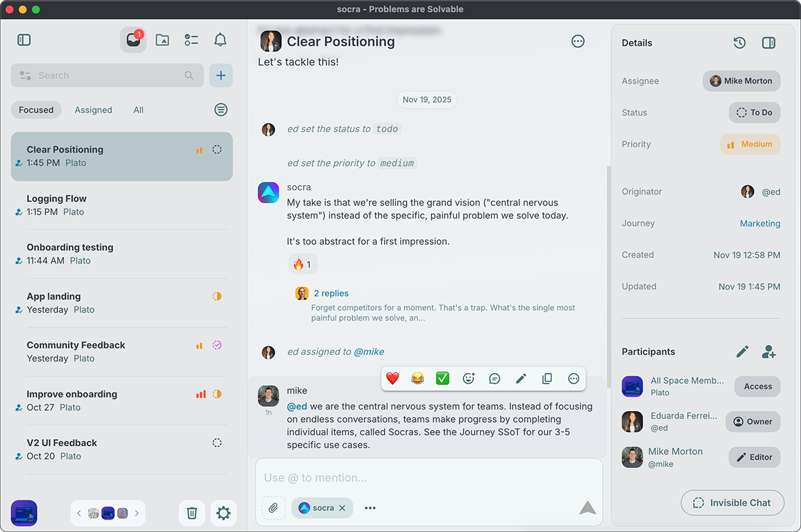Toggle the Invisible Chat button
Viewport: 801px width, 532px height.
click(732, 502)
